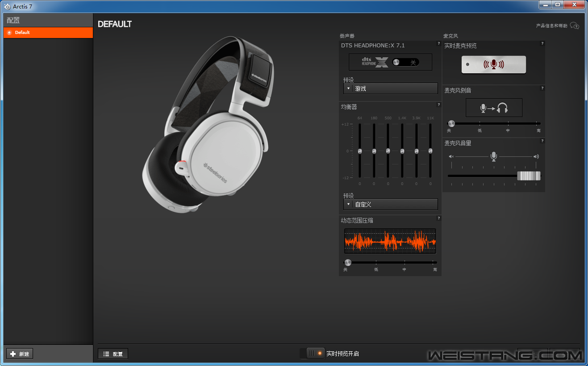Click the 3.9K equalizer slider
This screenshot has height=366, width=588.
(x=416, y=151)
